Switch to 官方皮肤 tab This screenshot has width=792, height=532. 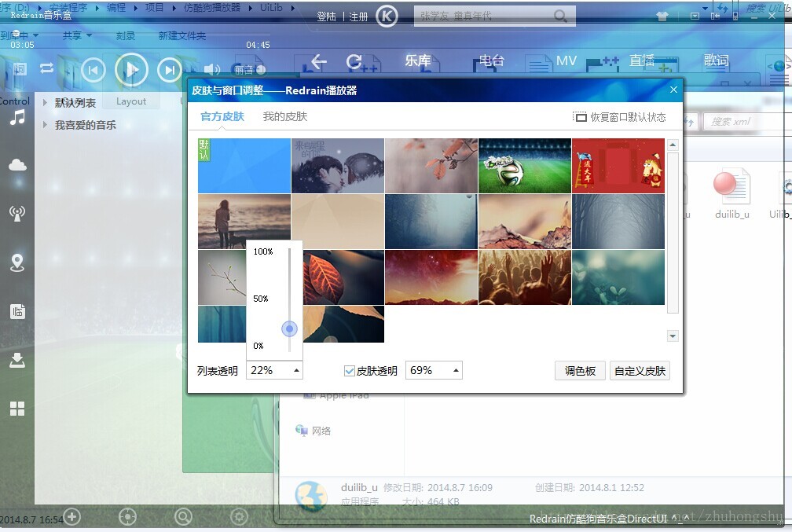pyautogui.click(x=222, y=117)
